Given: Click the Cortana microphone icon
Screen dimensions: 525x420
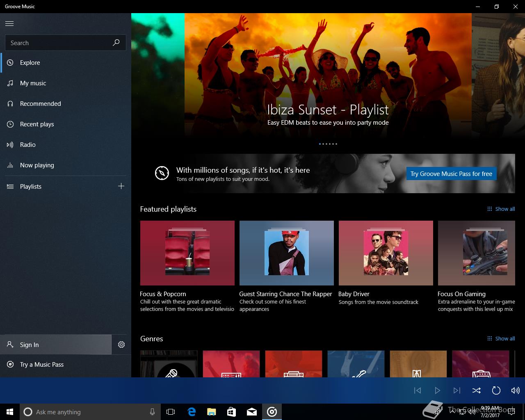Looking at the screenshot, I should tap(153, 412).
